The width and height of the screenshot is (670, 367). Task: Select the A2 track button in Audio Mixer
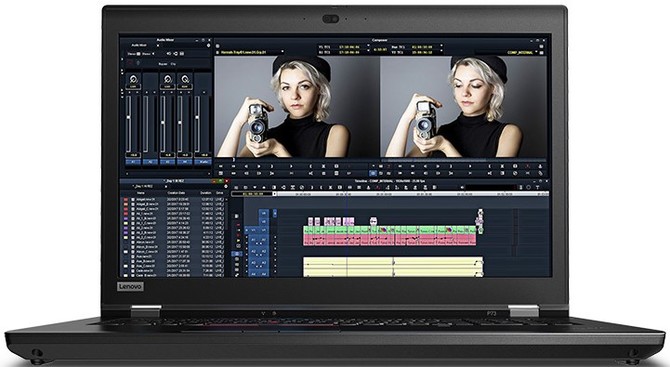(x=150, y=162)
